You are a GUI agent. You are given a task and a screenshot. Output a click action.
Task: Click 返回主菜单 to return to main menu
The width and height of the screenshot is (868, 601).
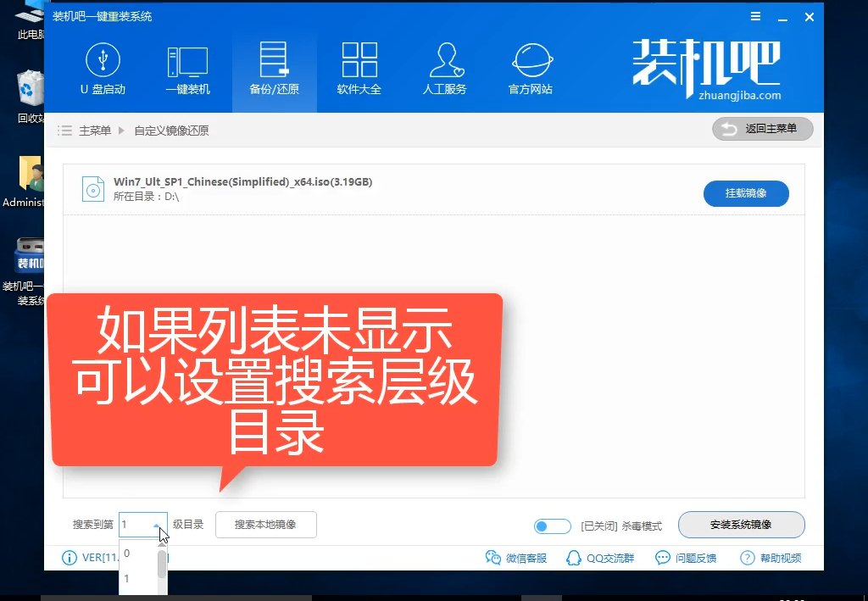click(762, 129)
